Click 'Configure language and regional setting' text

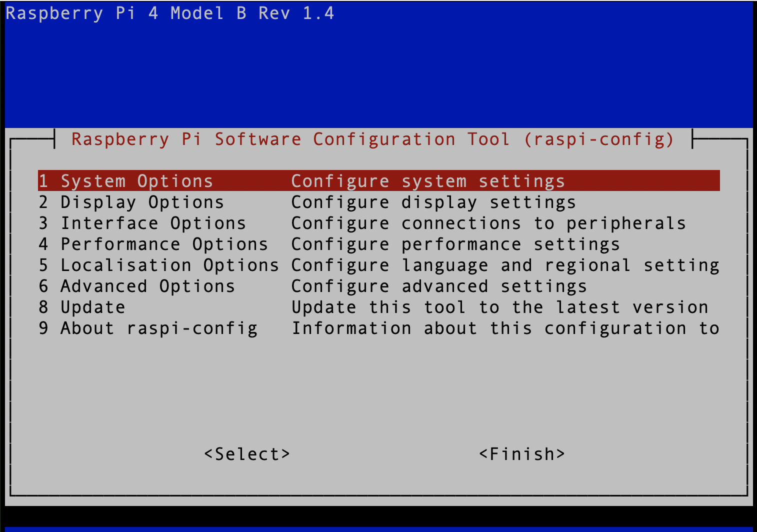coord(505,265)
